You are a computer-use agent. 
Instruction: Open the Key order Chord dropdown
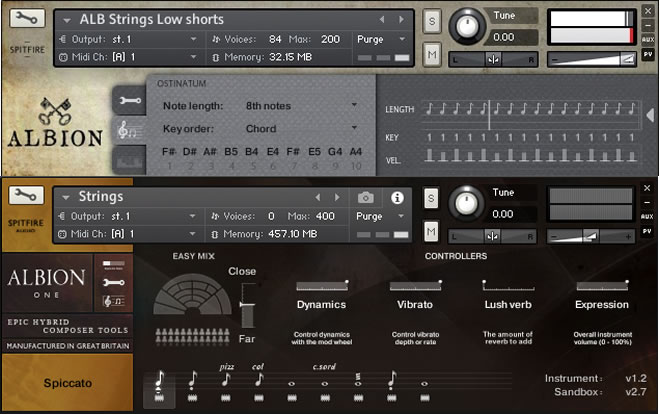click(300, 129)
